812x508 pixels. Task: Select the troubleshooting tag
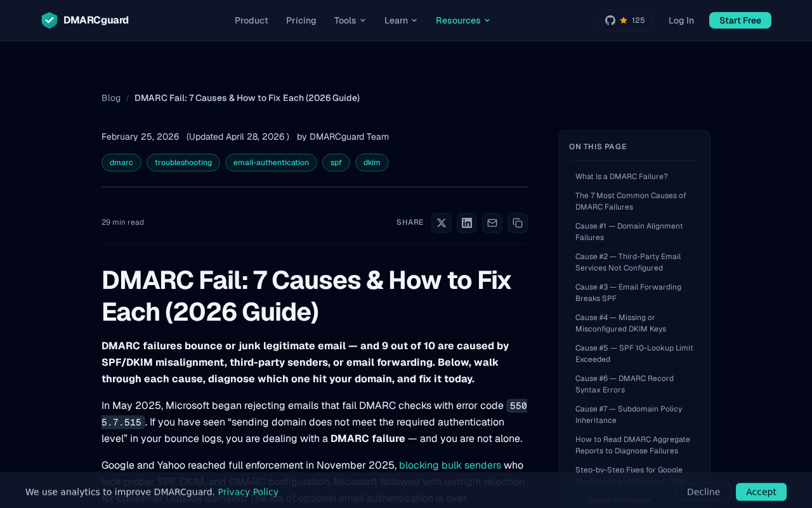point(183,163)
